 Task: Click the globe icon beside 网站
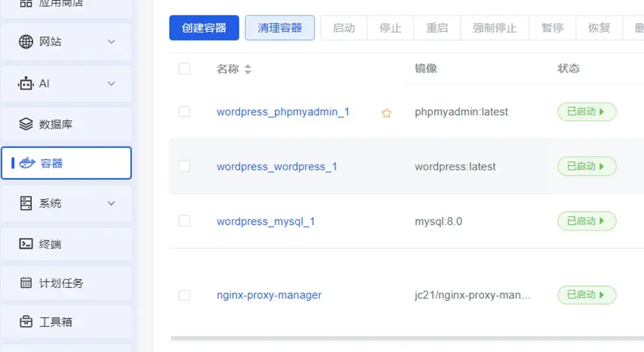coord(26,42)
